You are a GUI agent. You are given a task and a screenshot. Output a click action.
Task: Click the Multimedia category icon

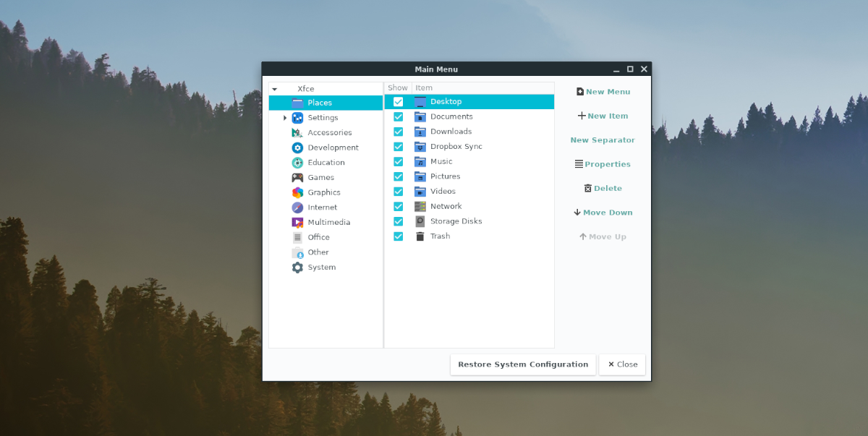tap(296, 222)
